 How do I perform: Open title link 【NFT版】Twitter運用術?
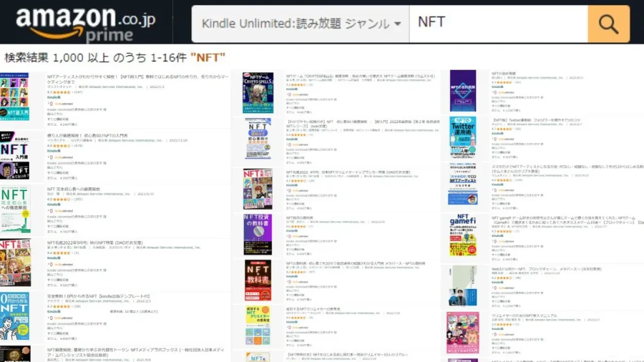pos(536,120)
